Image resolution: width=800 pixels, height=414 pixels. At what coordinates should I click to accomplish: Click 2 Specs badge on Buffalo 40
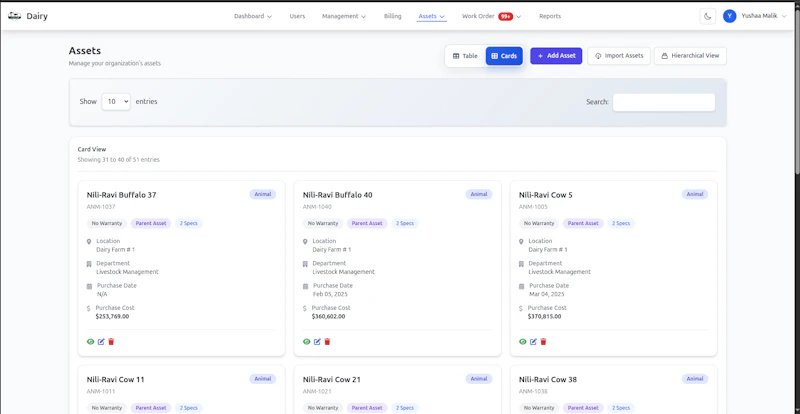(x=405, y=224)
